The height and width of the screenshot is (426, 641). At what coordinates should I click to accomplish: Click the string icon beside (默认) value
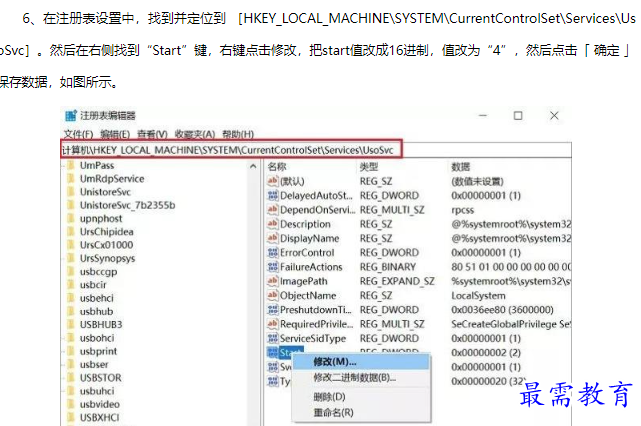[x=273, y=181]
